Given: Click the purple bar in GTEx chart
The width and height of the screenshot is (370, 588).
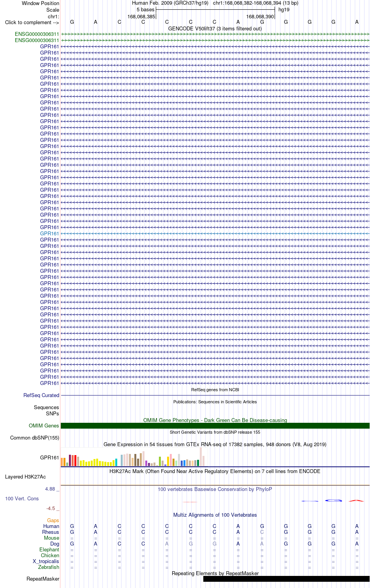Looking at the screenshot, I should (x=146, y=463).
